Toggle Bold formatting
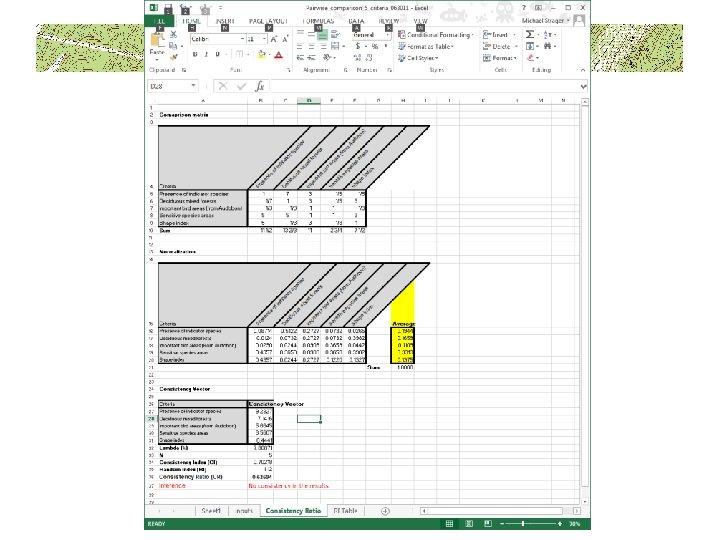 pos(195,55)
